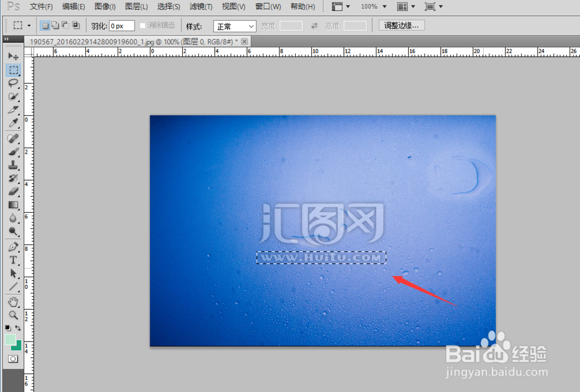
Task: Select the Rectangular Marquee tool
Action: coord(13,70)
